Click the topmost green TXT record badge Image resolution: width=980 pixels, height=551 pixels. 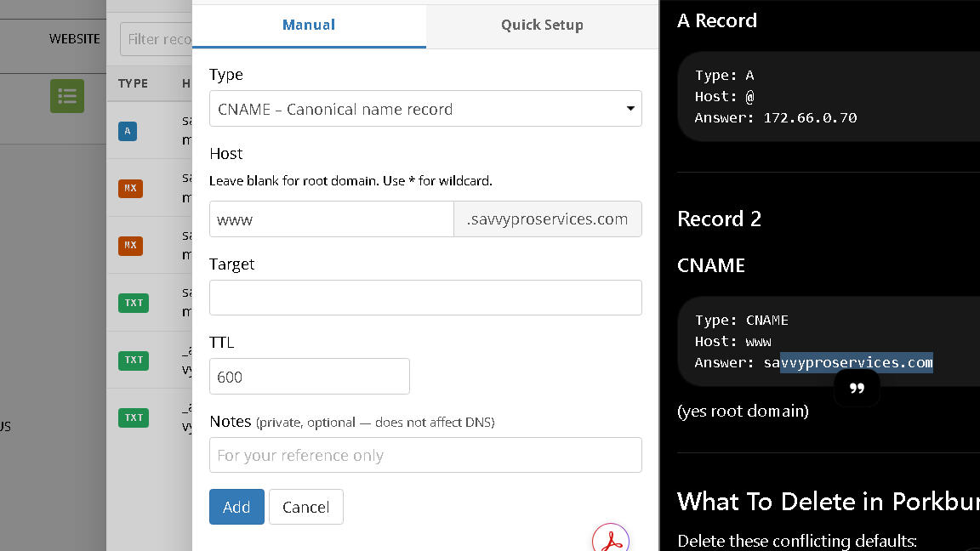coord(134,303)
